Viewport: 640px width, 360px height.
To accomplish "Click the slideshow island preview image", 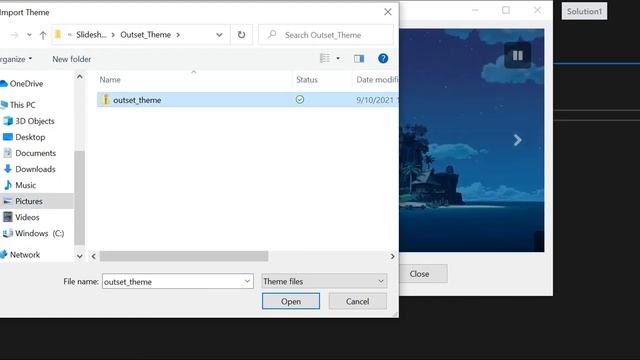I will [x=471, y=140].
